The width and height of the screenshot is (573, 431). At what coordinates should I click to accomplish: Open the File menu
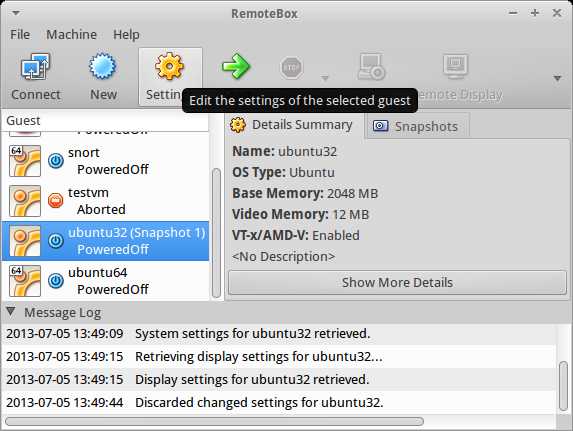[20, 35]
